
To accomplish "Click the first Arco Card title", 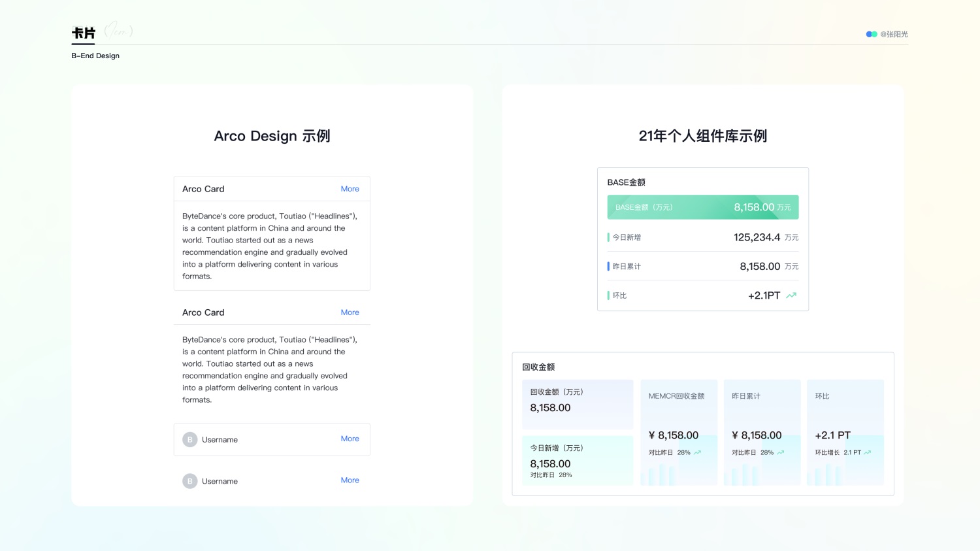I will tap(203, 189).
